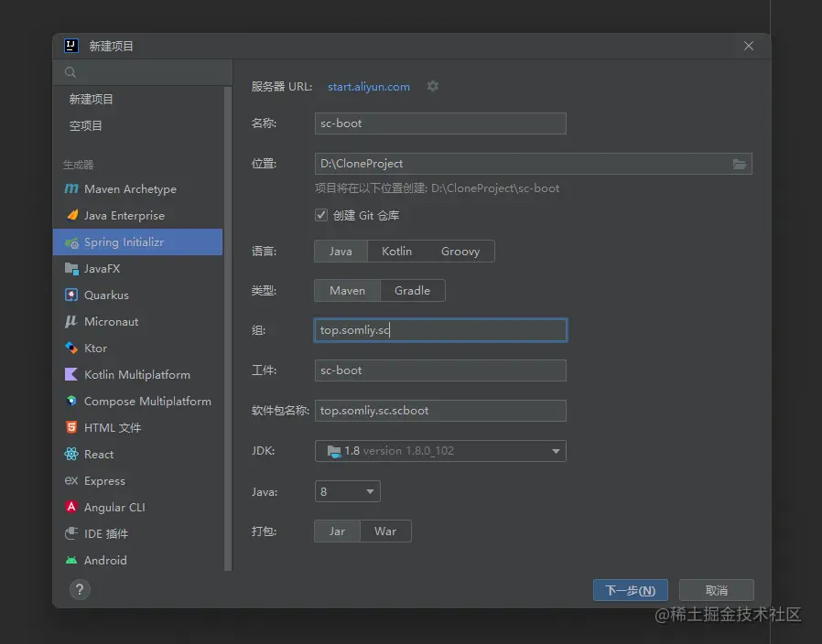Choose Maven as the build type
This screenshot has width=822, height=644.
coord(347,290)
